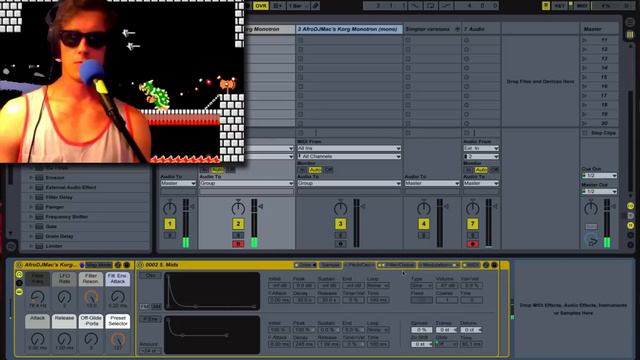Click the P.Env button in Simpler
Screen dimensions: 640x360
pos(150,319)
